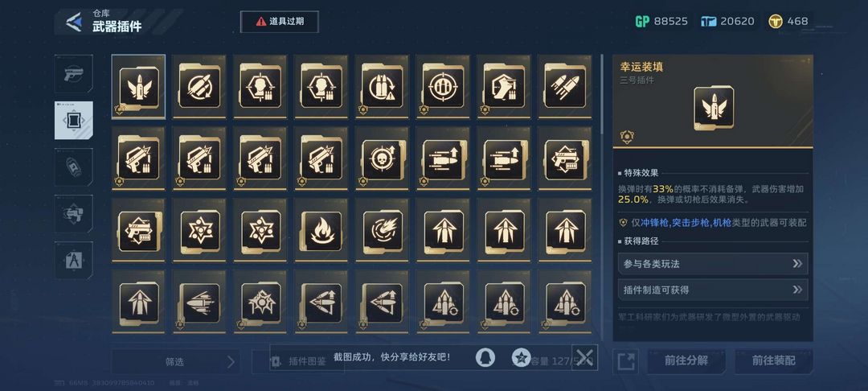Select the skull crosshair plugin icon
Screen dimensions: 868x391
[383, 158]
